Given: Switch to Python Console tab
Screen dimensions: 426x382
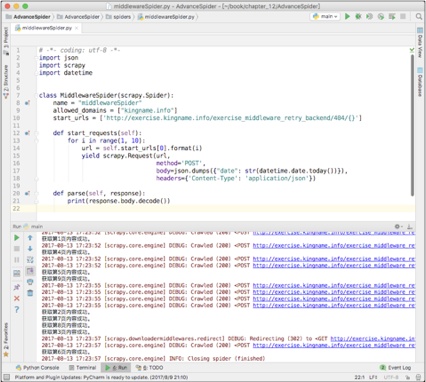Looking at the screenshot, I should (37, 367).
